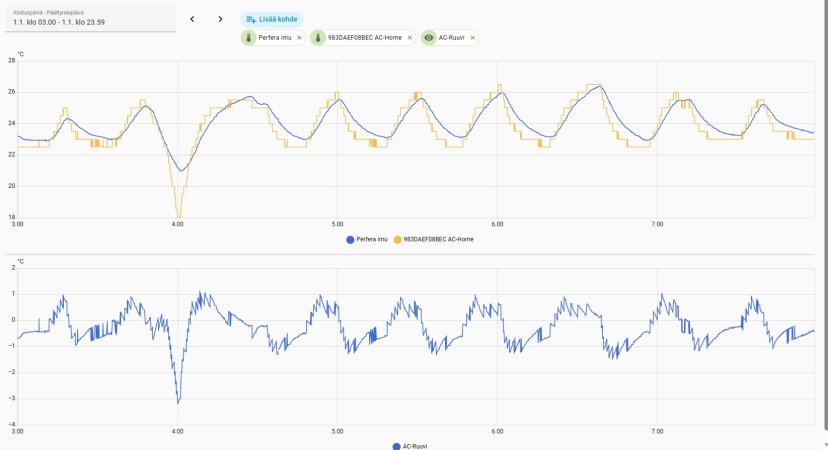Click the orange AC-Home legend color dot
The width and height of the screenshot is (828, 450).
pyautogui.click(x=397, y=239)
